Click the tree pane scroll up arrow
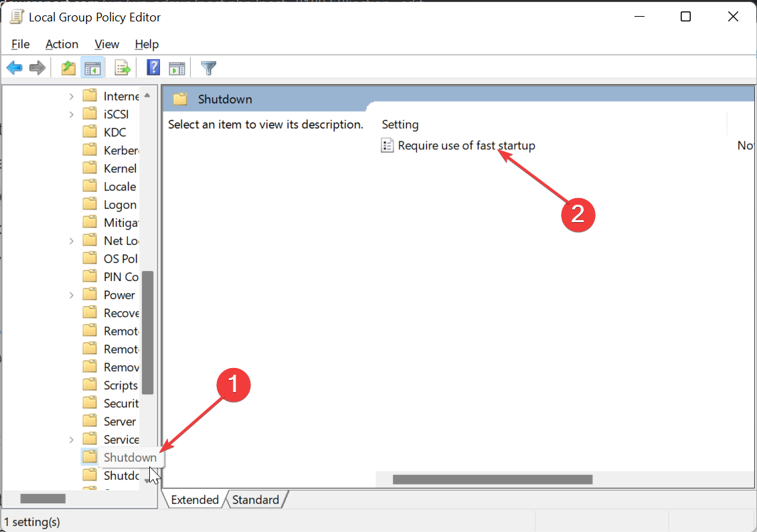 pos(147,96)
